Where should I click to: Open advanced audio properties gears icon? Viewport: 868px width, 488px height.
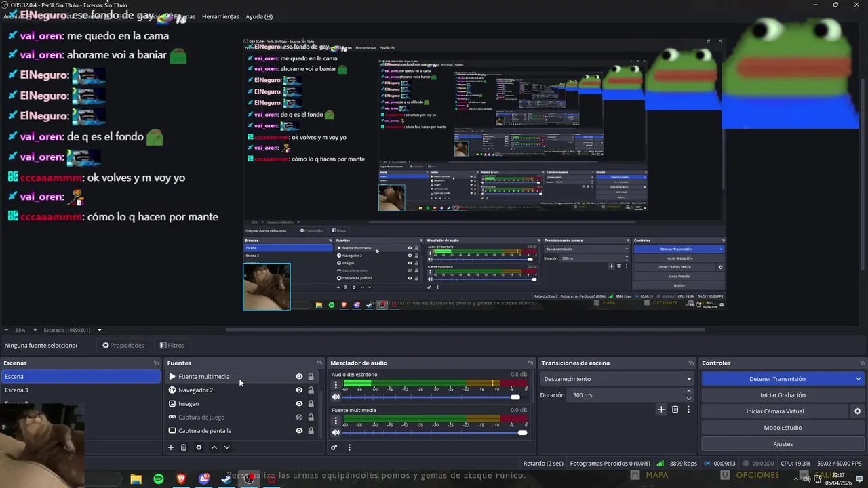(x=334, y=447)
